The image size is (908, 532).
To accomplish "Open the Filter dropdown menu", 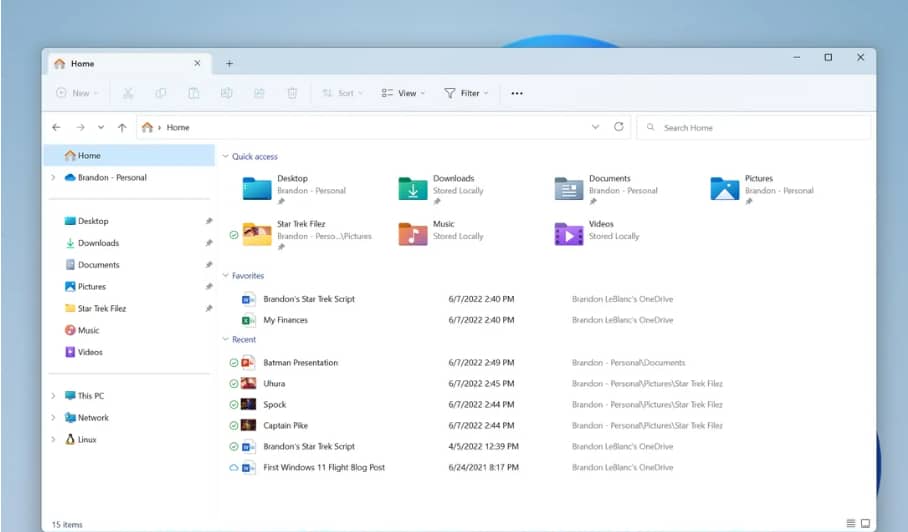I will point(466,93).
